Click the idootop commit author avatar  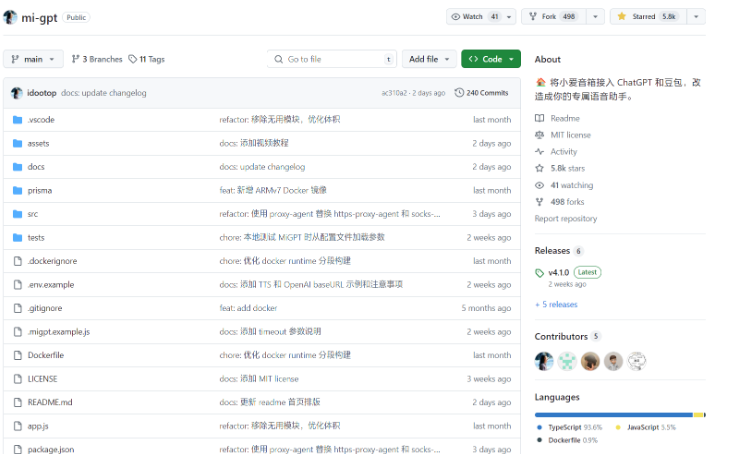(17, 93)
